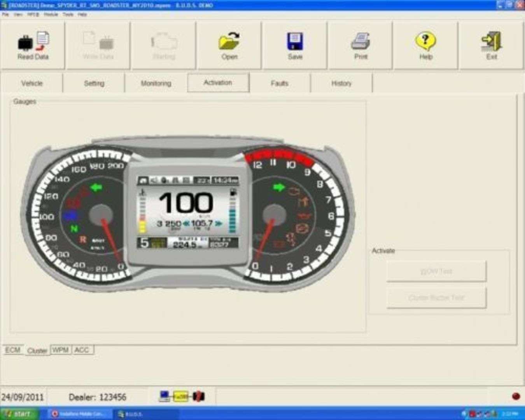The height and width of the screenshot is (420, 525).
Task: Go to the Monitoring tab
Action: click(156, 83)
